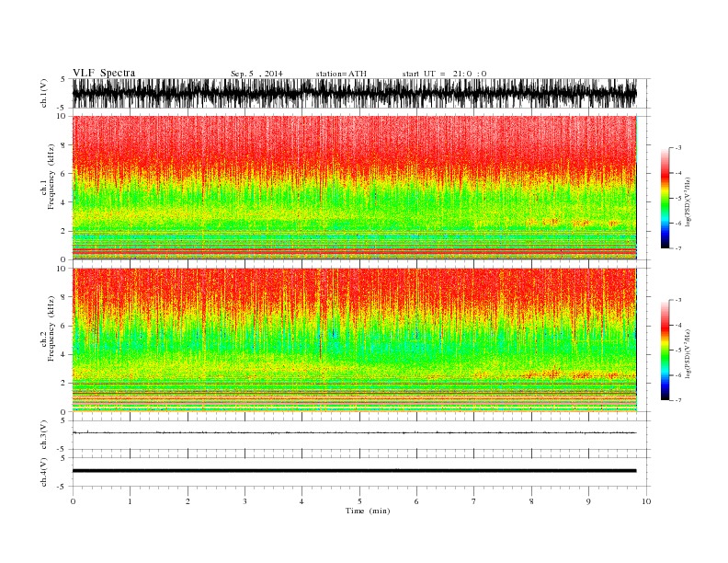Viewport: 728px width, 563px height.
Task: Click the 'station=ATH' label
Action: pos(341,74)
